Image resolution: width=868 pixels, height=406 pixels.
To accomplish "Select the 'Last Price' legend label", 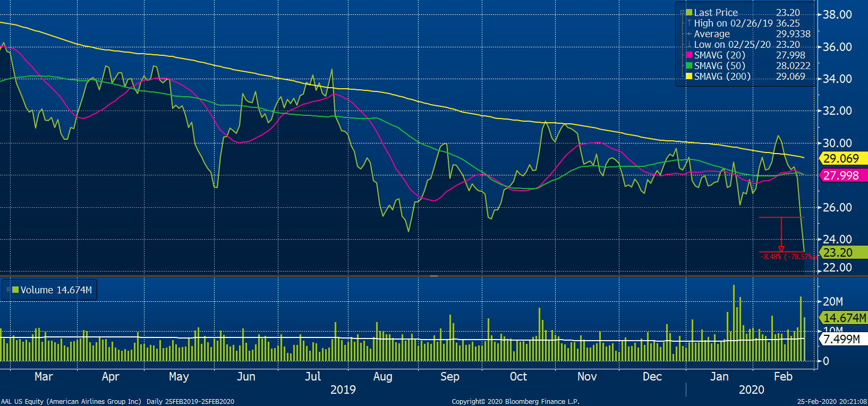I will tap(716, 12).
